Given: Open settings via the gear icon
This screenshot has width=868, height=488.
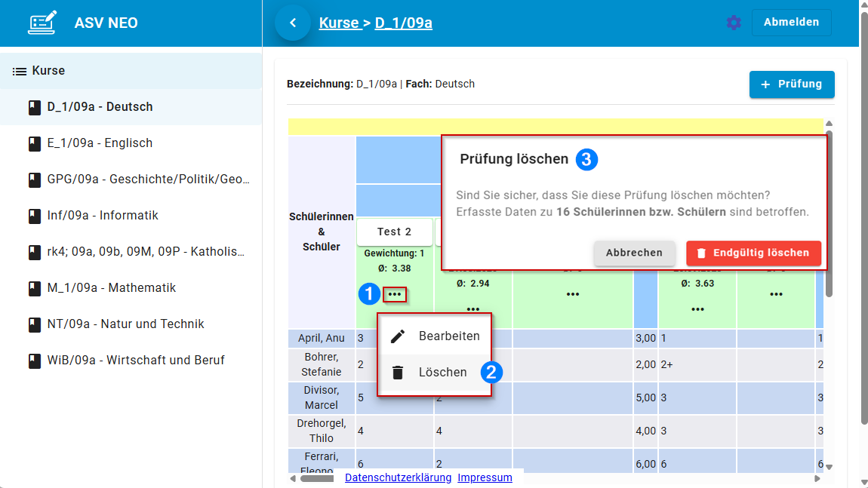Looking at the screenshot, I should tap(734, 23).
